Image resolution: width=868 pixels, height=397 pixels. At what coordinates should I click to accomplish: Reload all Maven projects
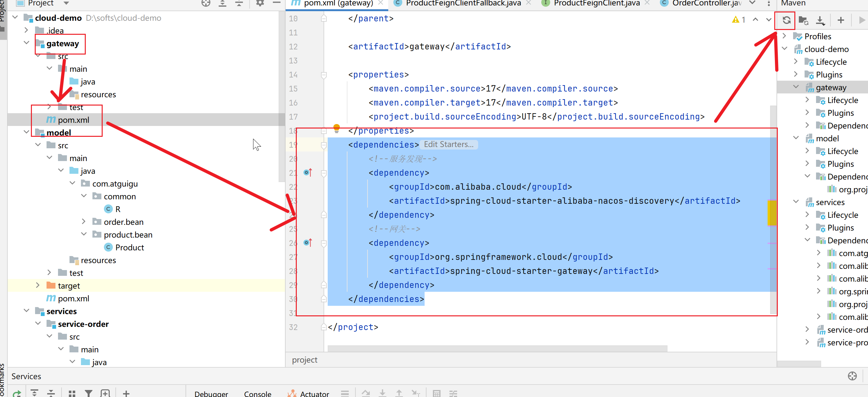point(786,20)
